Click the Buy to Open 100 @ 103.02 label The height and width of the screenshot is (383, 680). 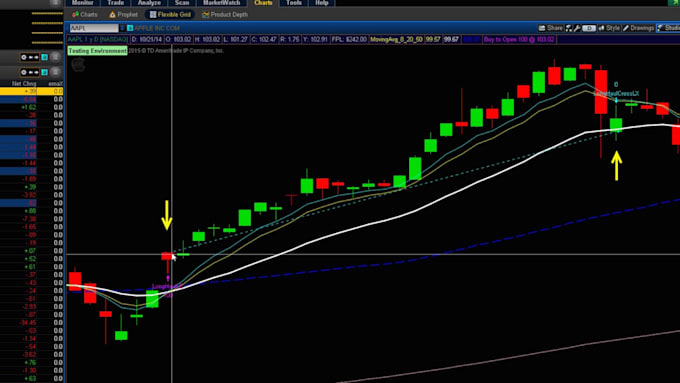[519, 39]
